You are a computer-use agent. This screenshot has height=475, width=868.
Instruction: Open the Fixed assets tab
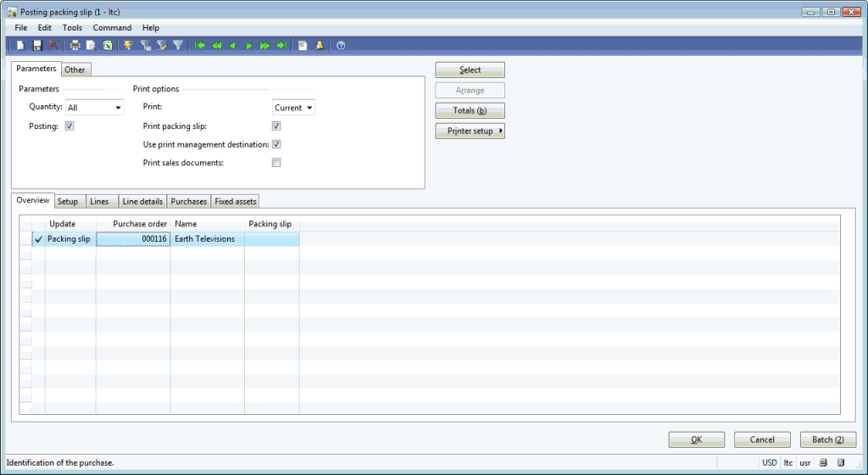point(236,202)
